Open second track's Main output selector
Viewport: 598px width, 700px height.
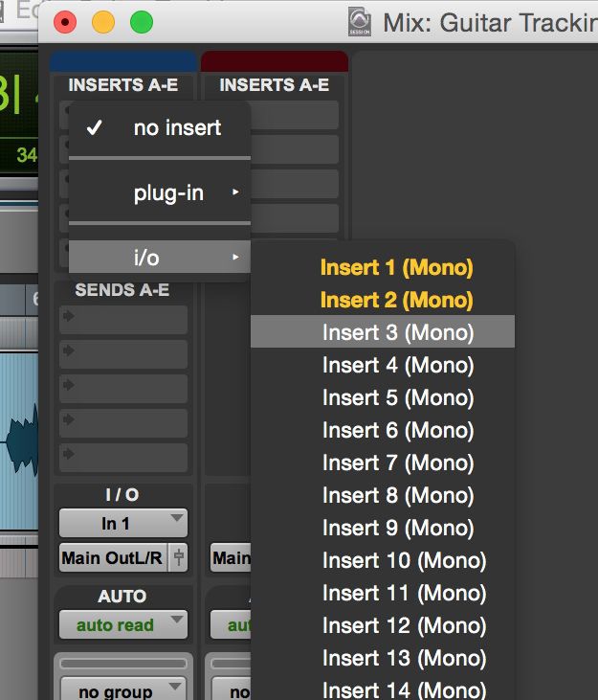[231, 557]
